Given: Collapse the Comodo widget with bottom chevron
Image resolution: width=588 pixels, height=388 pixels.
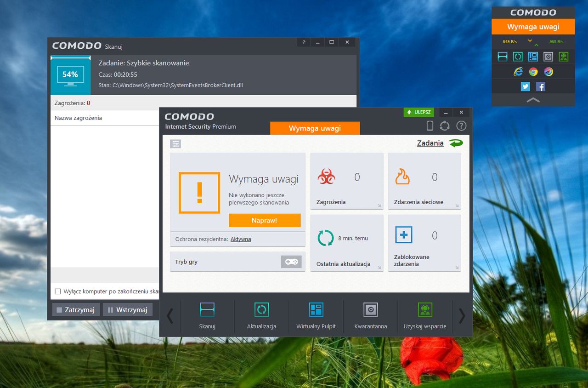Looking at the screenshot, I should [x=533, y=100].
